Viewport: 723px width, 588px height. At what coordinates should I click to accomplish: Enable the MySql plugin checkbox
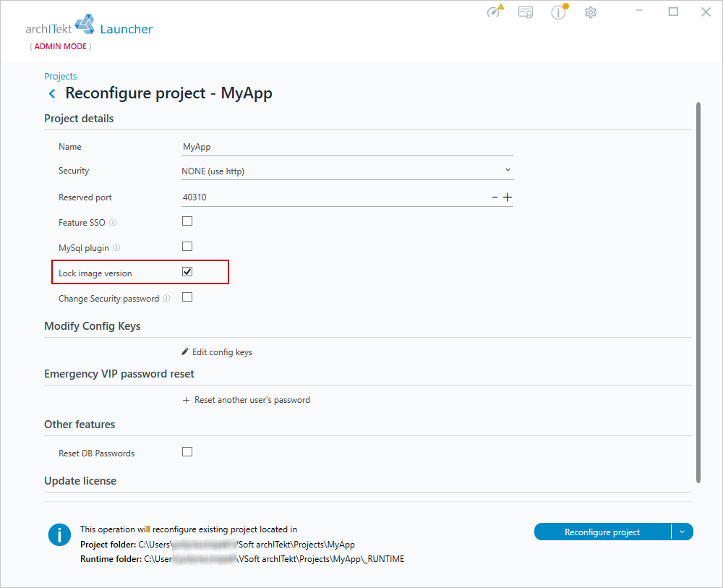point(187,247)
